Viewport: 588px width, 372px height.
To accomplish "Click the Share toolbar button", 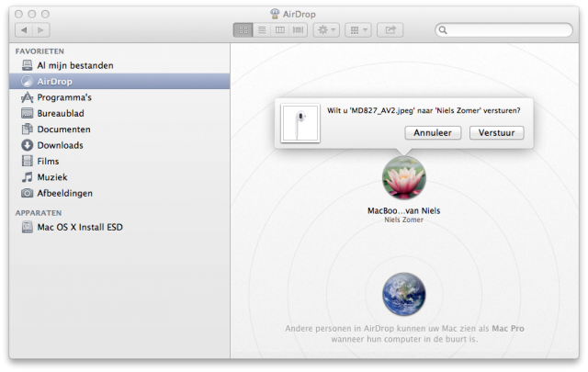I will (390, 30).
